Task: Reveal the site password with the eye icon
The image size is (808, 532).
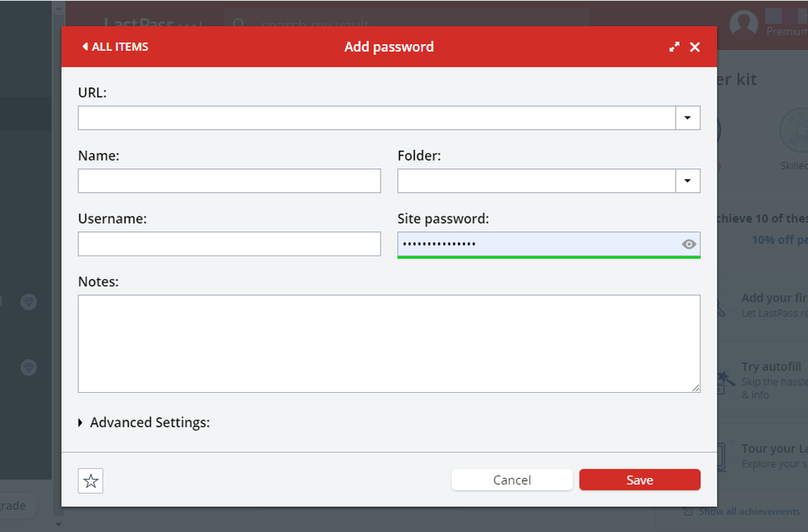Action: pos(689,244)
